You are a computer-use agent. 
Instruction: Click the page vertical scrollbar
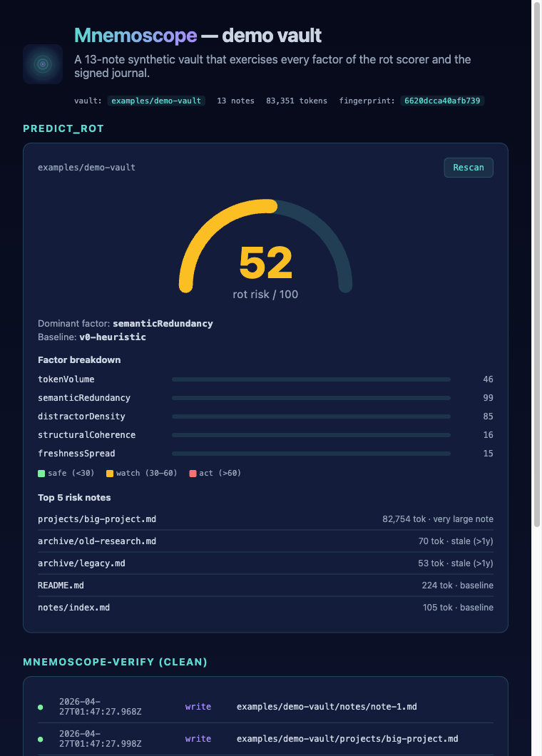click(537, 264)
